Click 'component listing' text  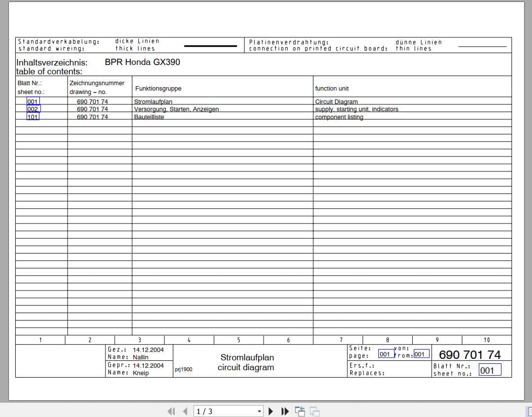(339, 117)
